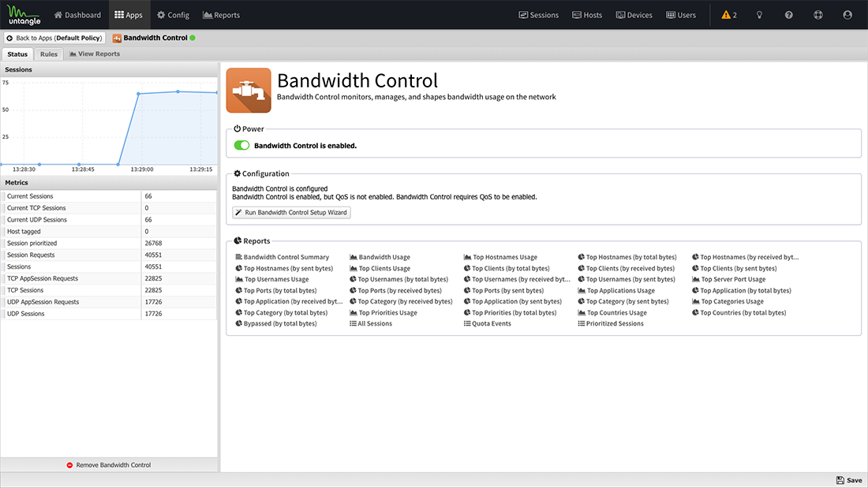Click the lightbulb suggestions icon
Screen dimensions: 868x488
point(759,15)
